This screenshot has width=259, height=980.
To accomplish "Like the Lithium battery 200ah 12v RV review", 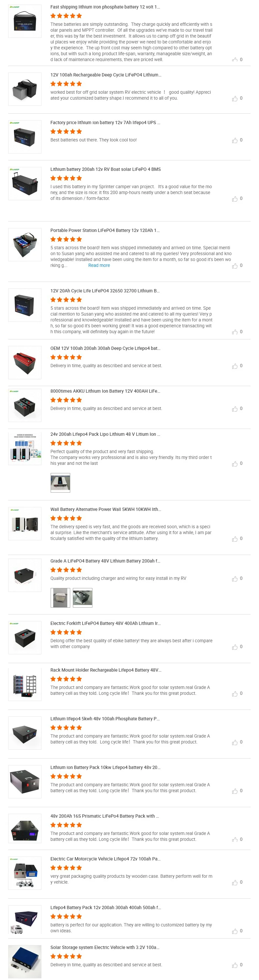I will (235, 199).
